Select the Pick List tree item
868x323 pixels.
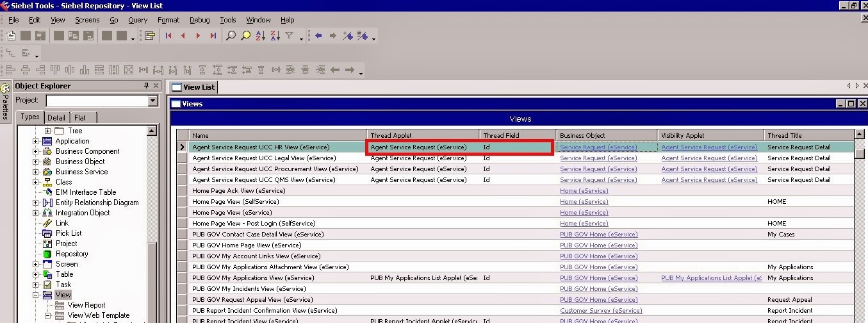pos(69,233)
